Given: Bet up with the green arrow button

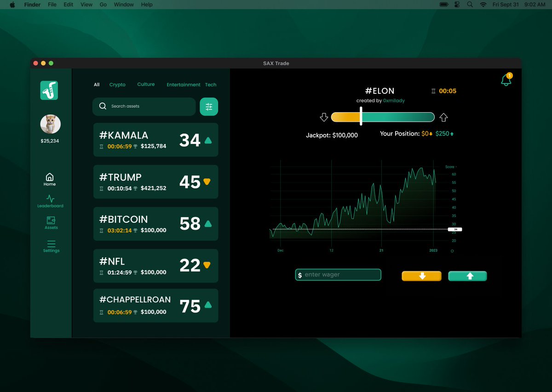Looking at the screenshot, I should point(468,276).
